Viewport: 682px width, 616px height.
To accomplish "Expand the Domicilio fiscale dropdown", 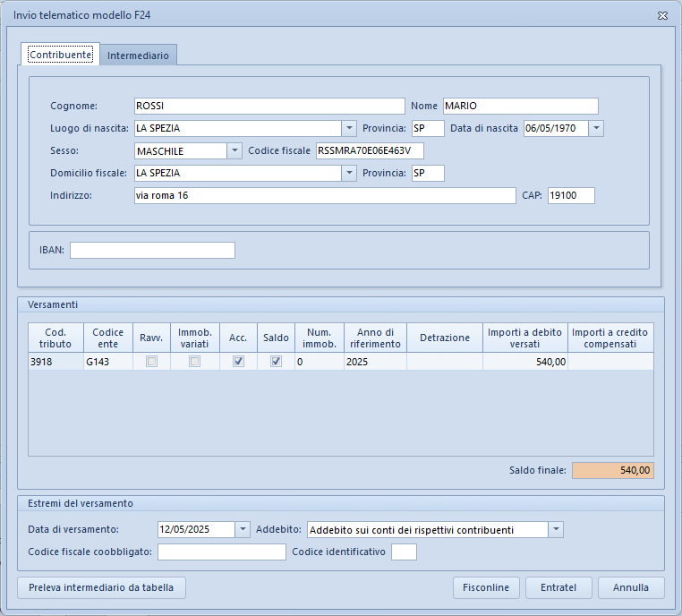I will pyautogui.click(x=349, y=173).
